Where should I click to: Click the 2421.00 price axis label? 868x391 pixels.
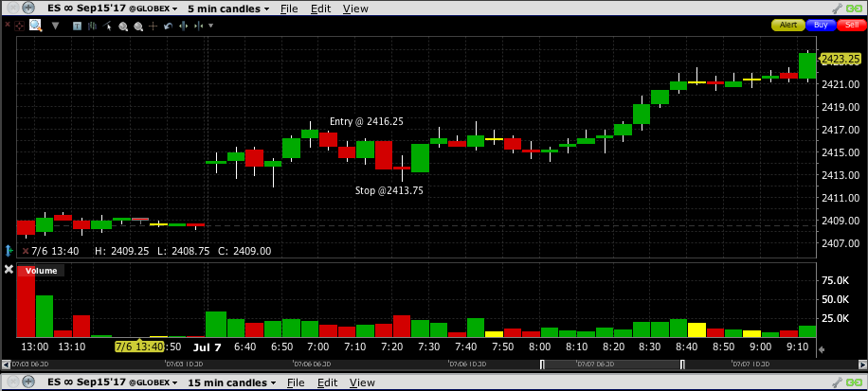click(842, 84)
